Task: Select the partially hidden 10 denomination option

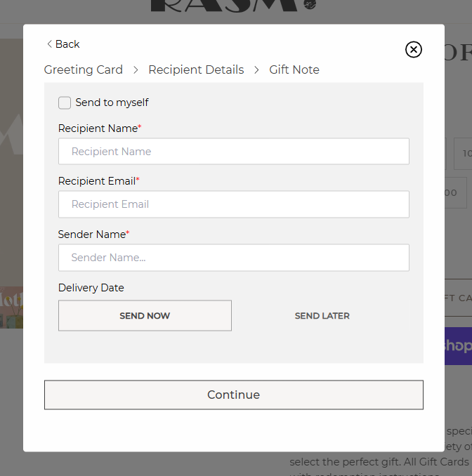Action: 464,153
